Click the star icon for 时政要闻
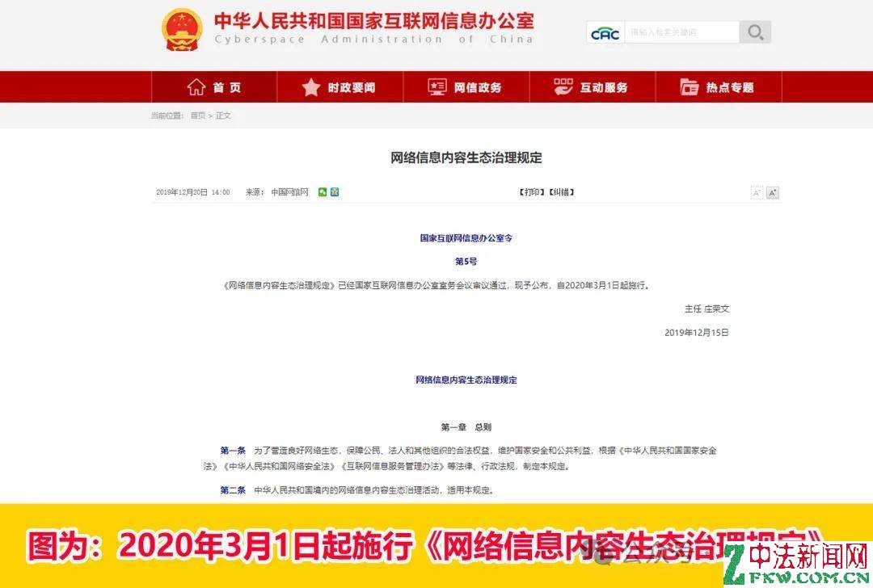The width and height of the screenshot is (873, 588). (311, 87)
